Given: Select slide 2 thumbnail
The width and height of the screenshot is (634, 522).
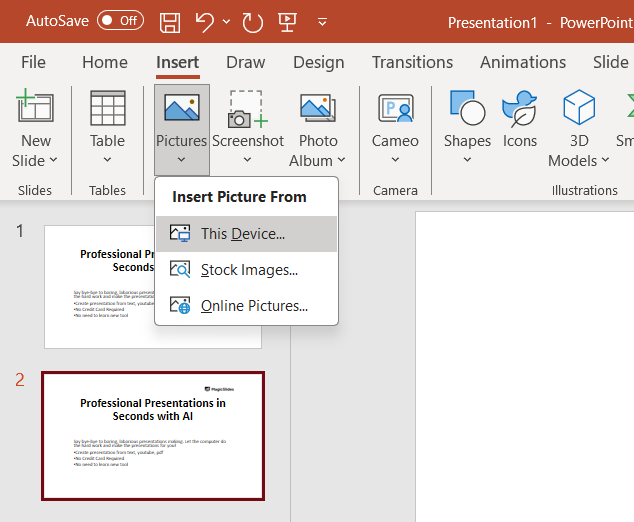Looking at the screenshot, I should pyautogui.click(x=153, y=436).
